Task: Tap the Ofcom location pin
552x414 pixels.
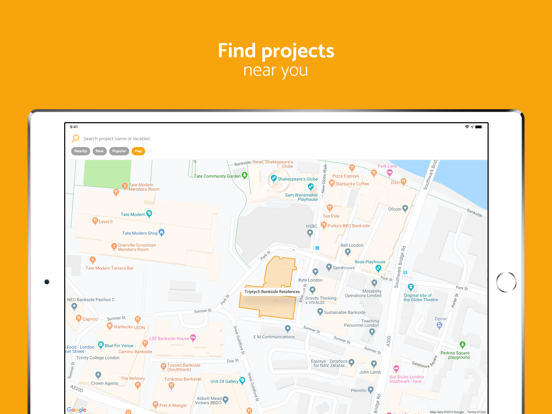Action: (x=405, y=208)
